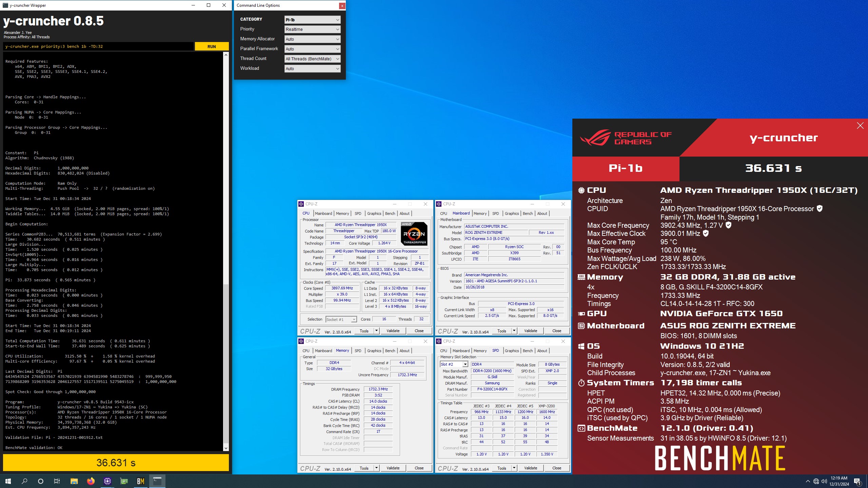The image size is (868, 488).
Task: Switch to CPU tab in CPU-Z Memory window
Action: pyautogui.click(x=306, y=351)
